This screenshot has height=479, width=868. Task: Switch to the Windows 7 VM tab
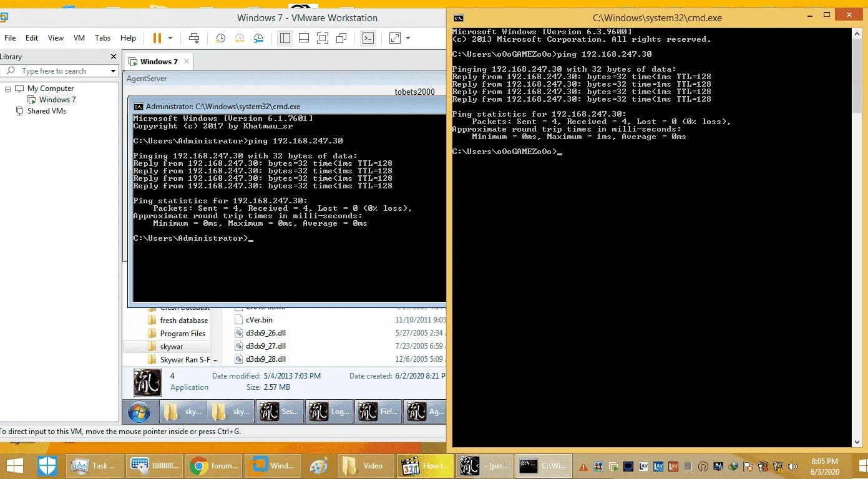(x=158, y=62)
